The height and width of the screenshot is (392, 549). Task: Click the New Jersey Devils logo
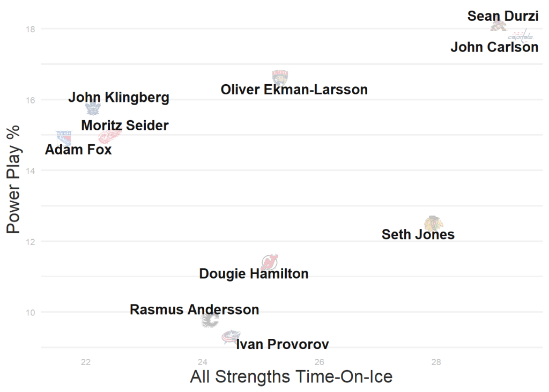tap(270, 263)
